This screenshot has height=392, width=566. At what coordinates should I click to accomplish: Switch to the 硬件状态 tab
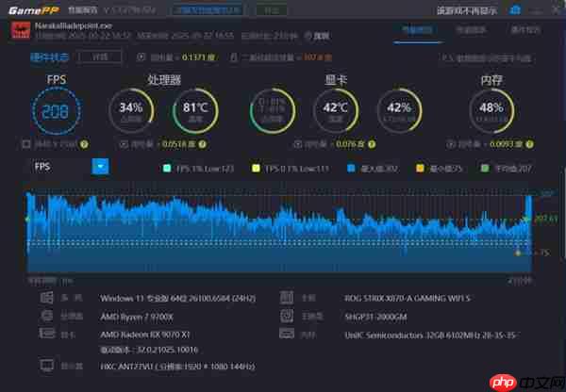pyautogui.click(x=49, y=57)
